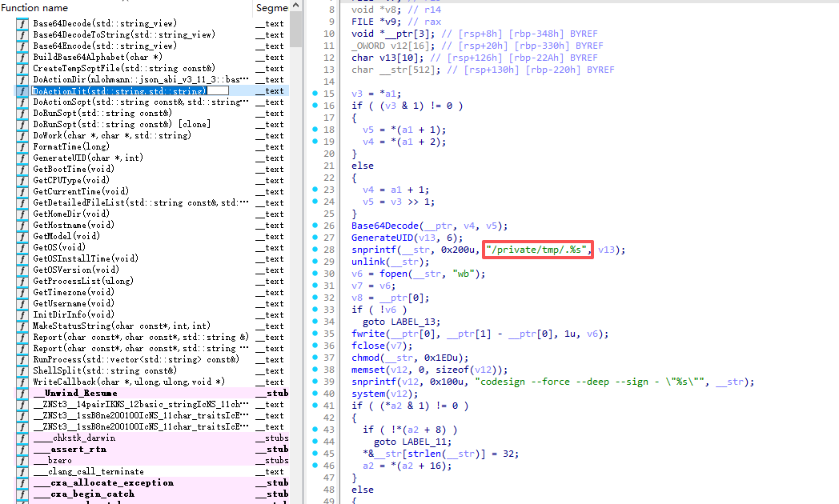This screenshot has height=504, width=839.
Task: Click the icon beside GetHostname function
Action: [22, 226]
